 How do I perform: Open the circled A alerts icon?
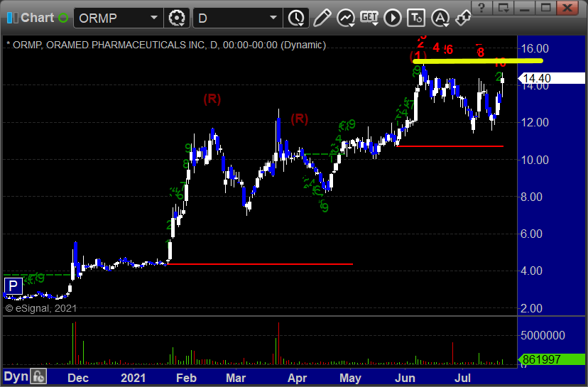440,18
